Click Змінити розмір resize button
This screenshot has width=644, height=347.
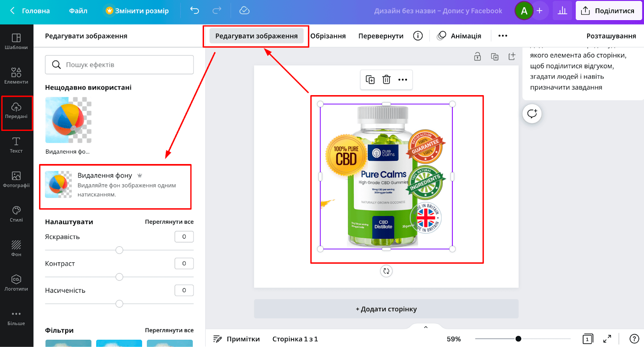tap(137, 11)
